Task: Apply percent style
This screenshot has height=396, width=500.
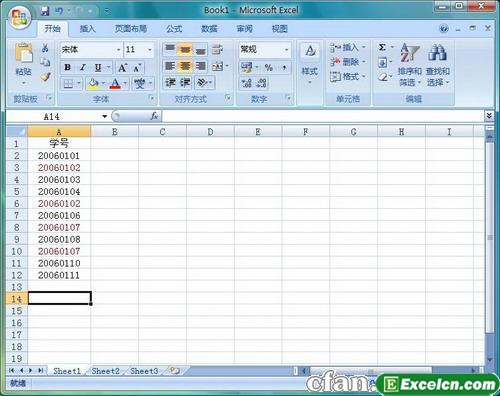Action: pos(268,67)
